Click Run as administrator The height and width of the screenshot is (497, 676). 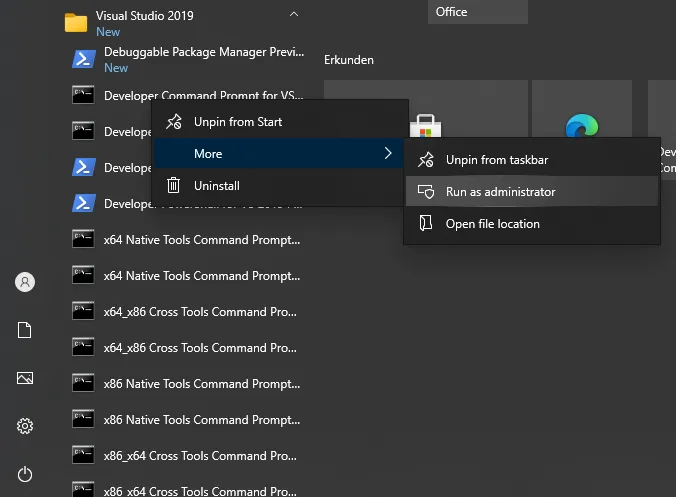point(500,192)
